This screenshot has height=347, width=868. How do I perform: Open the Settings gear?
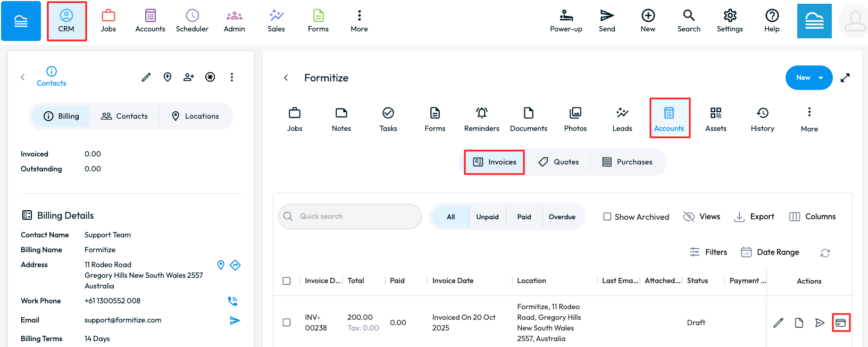pos(730,21)
